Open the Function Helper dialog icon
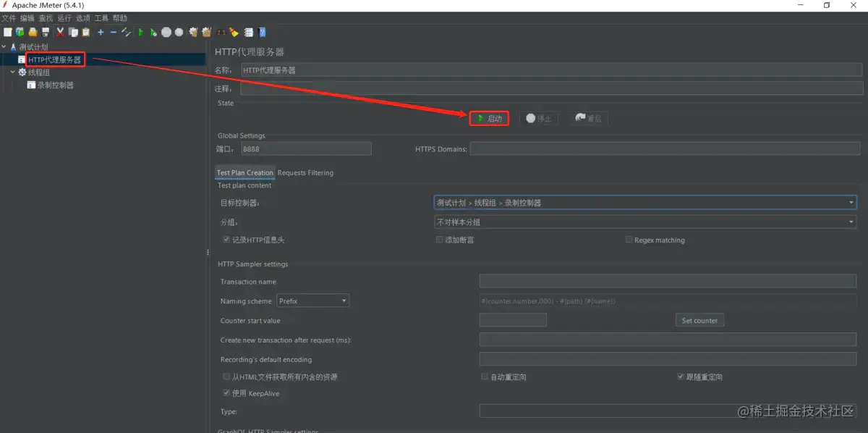Viewport: 868px width, 433px height. 249,32
